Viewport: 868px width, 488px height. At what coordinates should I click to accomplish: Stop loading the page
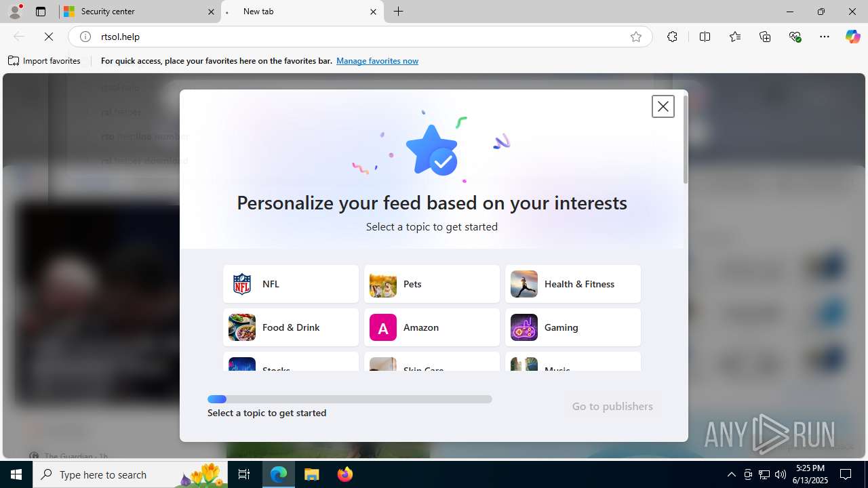tap(49, 37)
